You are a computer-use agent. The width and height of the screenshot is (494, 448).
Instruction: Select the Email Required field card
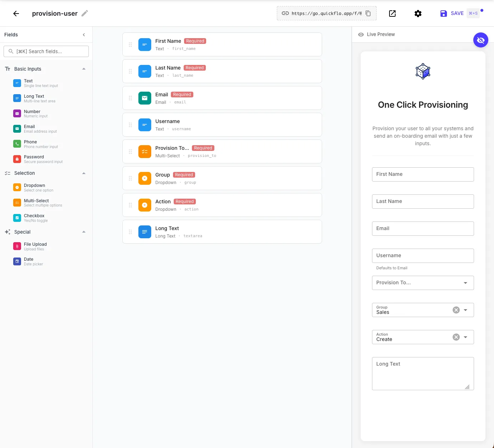point(222,98)
